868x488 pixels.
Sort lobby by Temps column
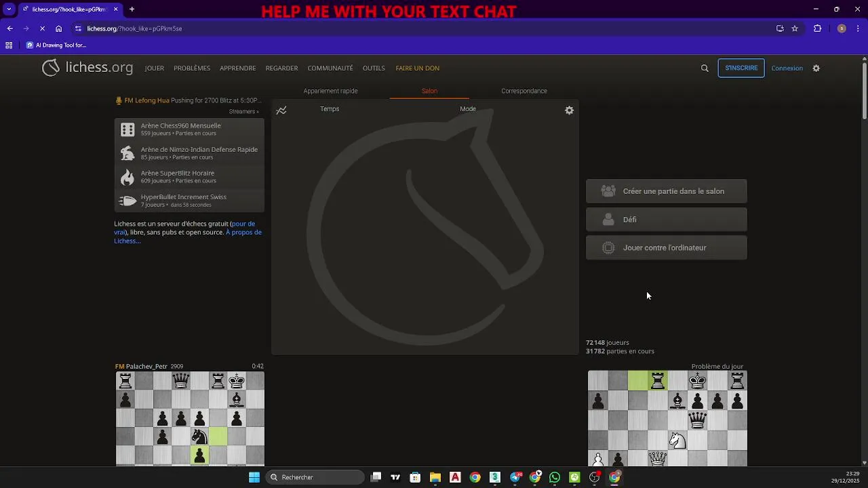click(x=330, y=109)
